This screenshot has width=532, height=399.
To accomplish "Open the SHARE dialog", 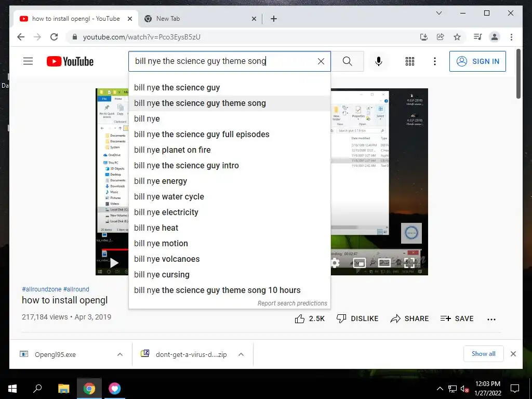I will (x=409, y=319).
